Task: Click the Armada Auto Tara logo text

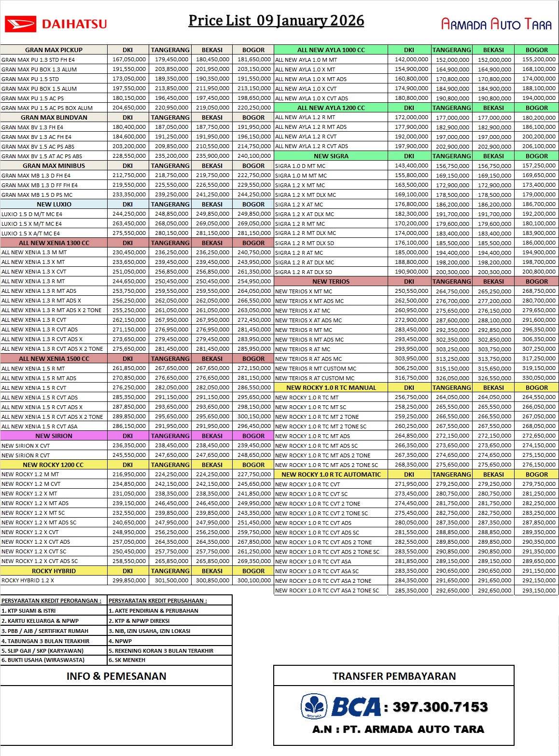Action: point(496,24)
